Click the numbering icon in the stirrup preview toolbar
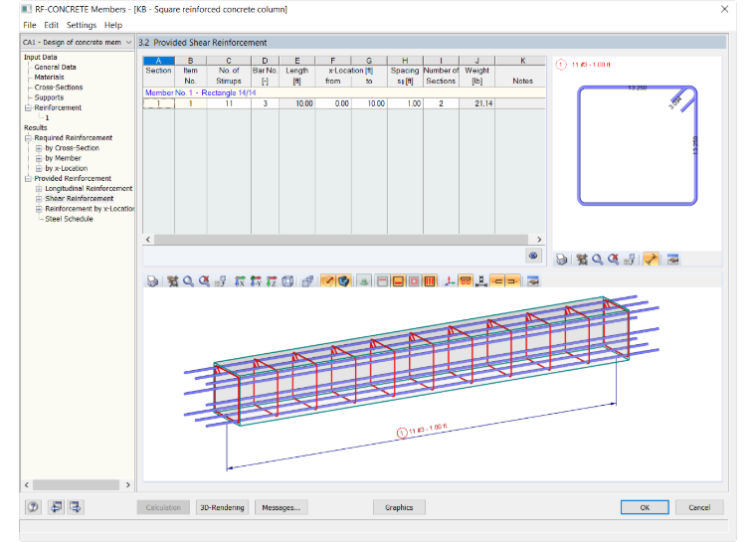Viewport: 756px width, 542px height. pyautogui.click(x=630, y=260)
